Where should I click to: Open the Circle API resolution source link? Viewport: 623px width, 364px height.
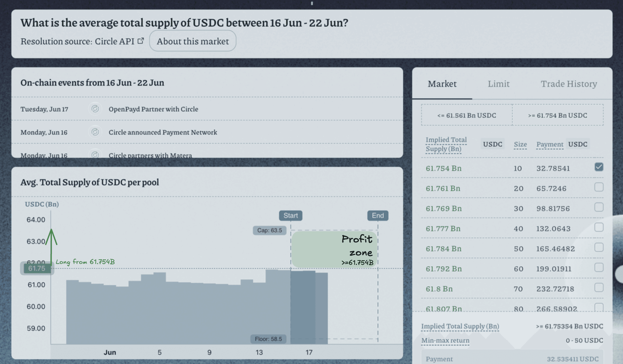click(114, 41)
